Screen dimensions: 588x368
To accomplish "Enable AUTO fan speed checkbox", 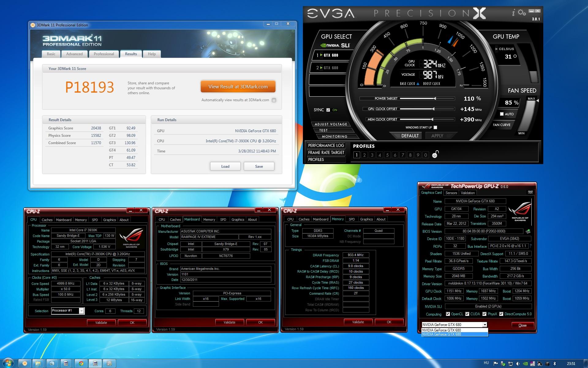I will (x=502, y=114).
